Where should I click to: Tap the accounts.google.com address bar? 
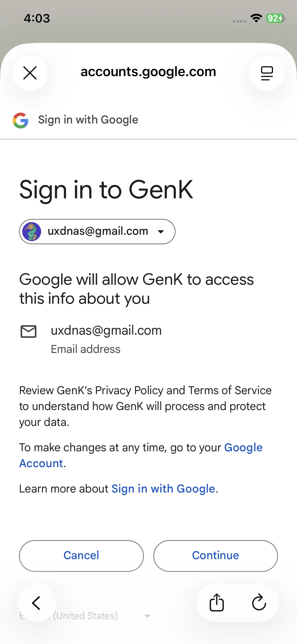(148, 72)
